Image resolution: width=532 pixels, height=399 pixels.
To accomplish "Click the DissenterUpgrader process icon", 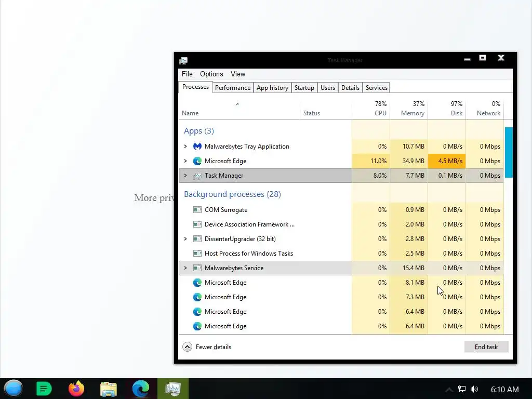I will coord(197,239).
